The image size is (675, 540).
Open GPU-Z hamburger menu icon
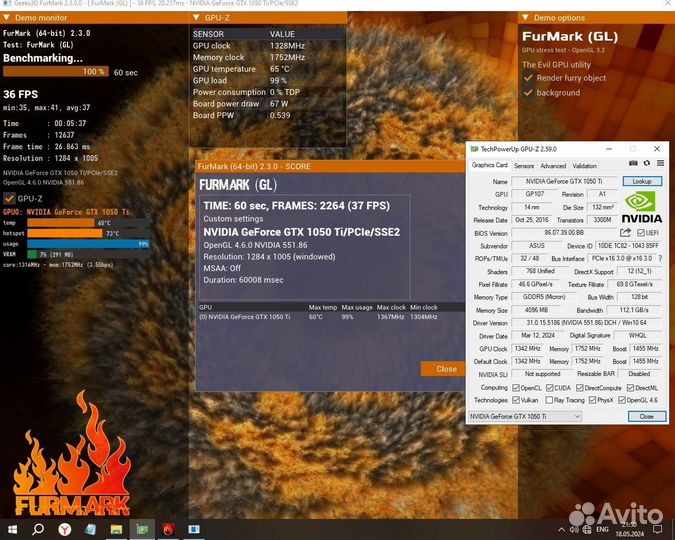pos(660,163)
